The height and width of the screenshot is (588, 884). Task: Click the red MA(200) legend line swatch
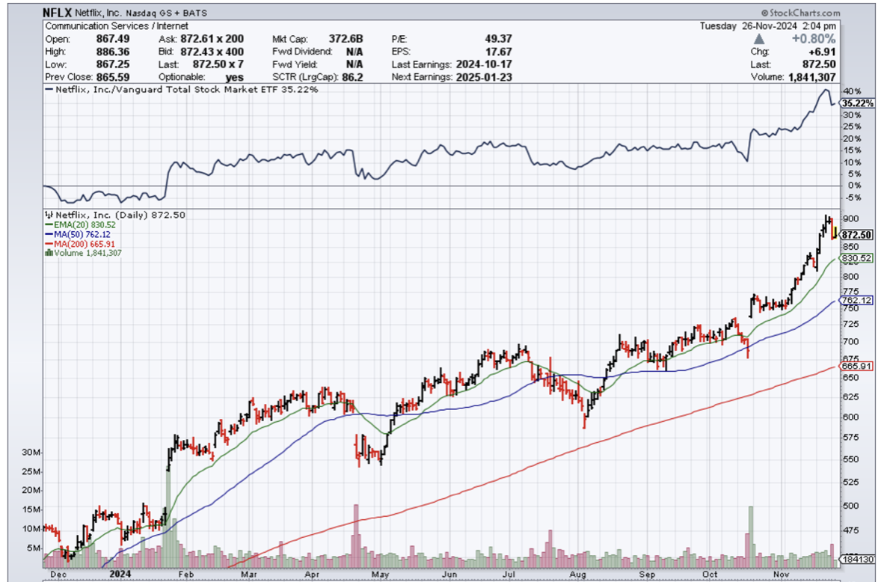49,244
